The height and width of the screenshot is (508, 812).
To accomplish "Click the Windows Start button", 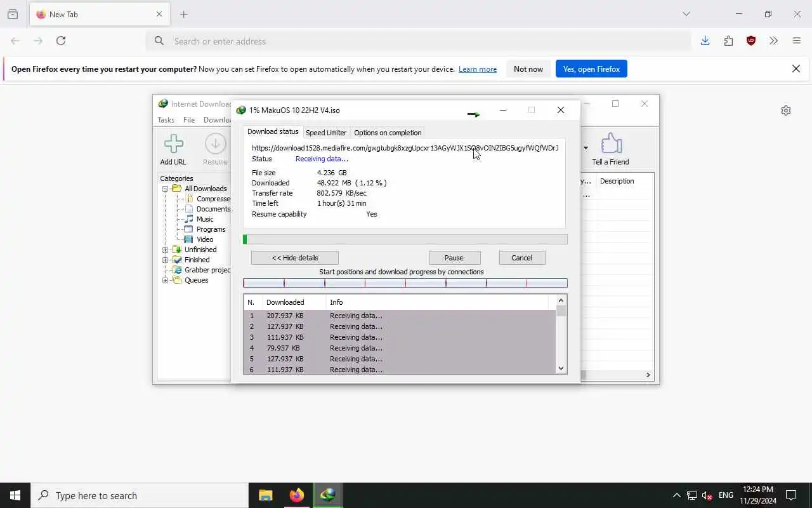I will click(15, 495).
